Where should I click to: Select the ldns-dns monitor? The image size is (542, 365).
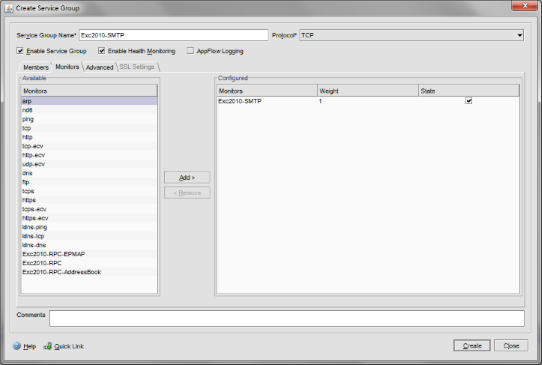(89, 245)
